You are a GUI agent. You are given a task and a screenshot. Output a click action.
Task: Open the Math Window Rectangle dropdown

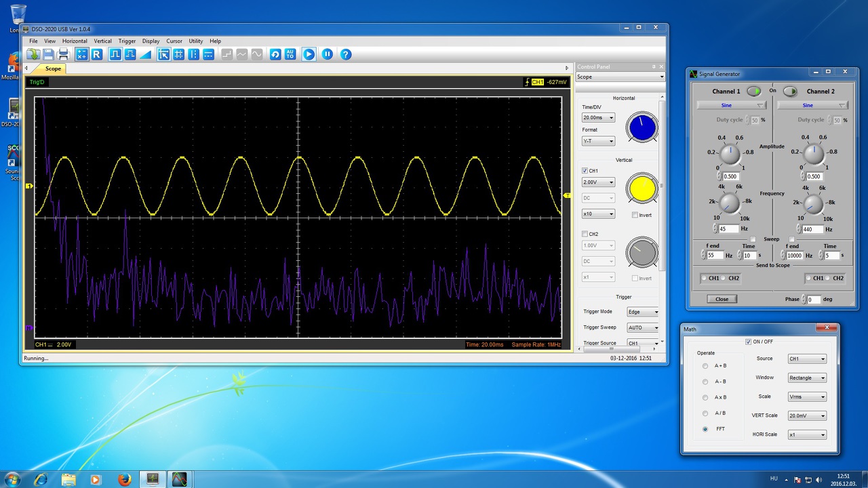(x=807, y=378)
